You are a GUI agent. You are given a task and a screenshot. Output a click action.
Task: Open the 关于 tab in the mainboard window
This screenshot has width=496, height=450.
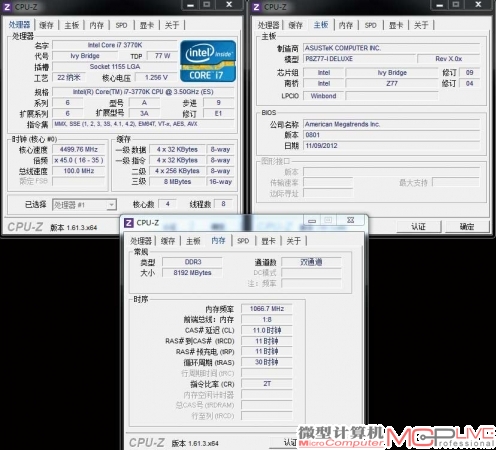[x=421, y=25]
